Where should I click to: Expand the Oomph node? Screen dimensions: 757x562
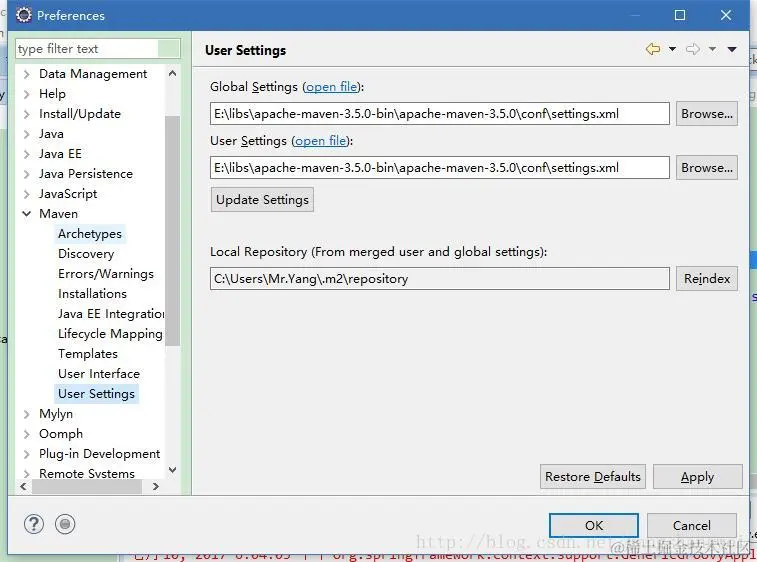tap(27, 434)
